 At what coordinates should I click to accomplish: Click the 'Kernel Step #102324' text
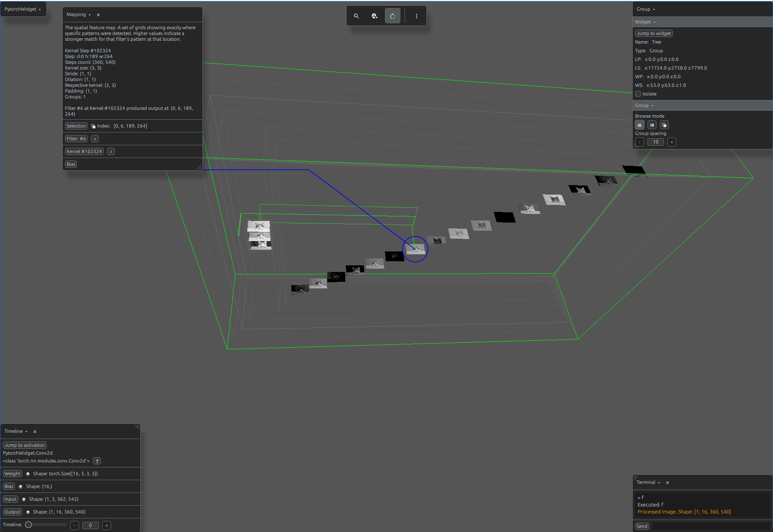coord(88,51)
